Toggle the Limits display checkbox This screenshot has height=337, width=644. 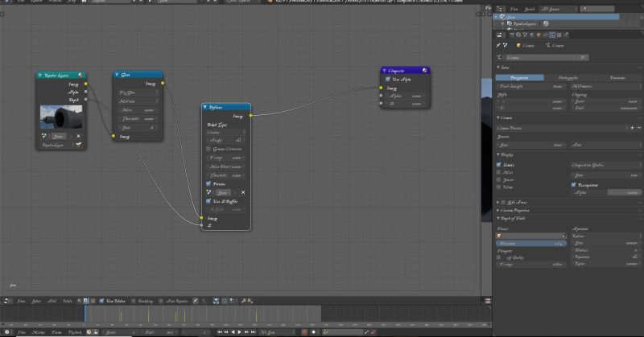498,165
